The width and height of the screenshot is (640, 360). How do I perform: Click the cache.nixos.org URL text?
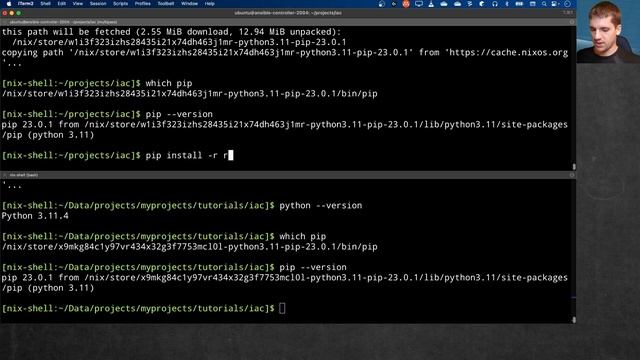[x=509, y=53]
